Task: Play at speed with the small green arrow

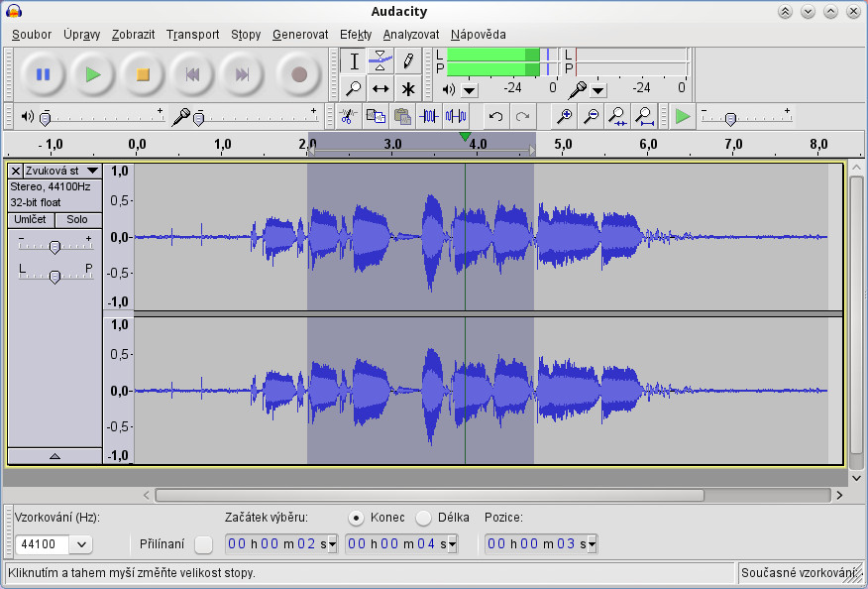Action: 683,116
